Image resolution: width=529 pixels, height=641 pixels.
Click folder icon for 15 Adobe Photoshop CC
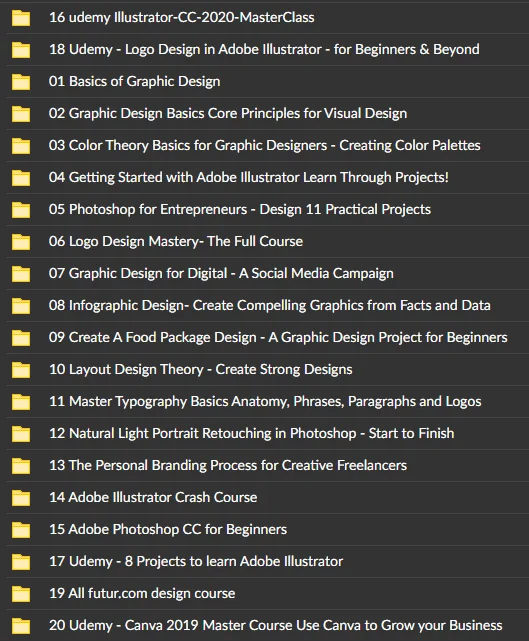tap(21, 530)
